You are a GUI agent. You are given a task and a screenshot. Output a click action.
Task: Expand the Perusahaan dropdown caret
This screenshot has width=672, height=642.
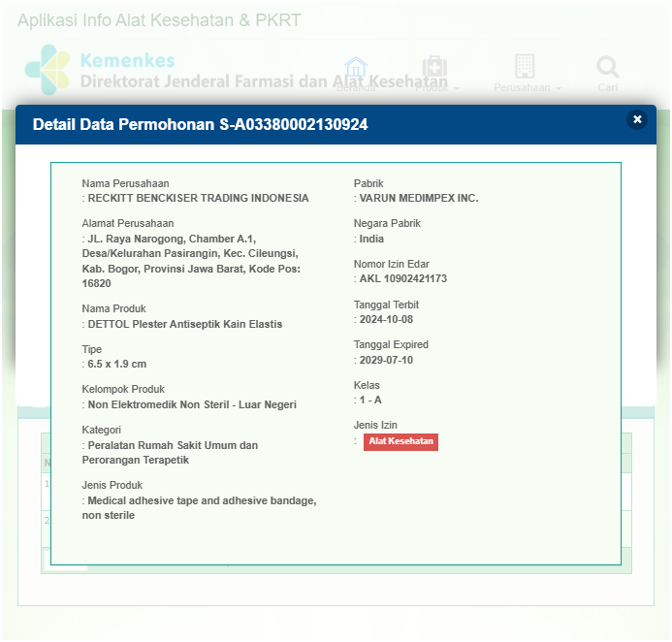(558, 88)
